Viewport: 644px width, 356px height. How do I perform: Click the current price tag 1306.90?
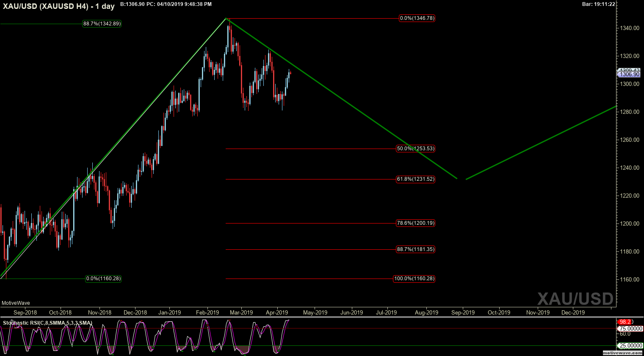[629, 75]
